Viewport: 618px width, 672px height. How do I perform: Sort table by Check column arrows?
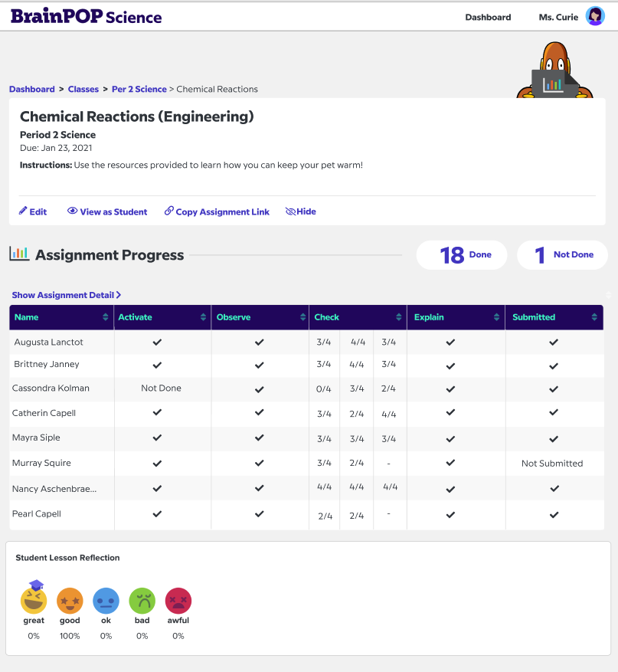click(399, 317)
